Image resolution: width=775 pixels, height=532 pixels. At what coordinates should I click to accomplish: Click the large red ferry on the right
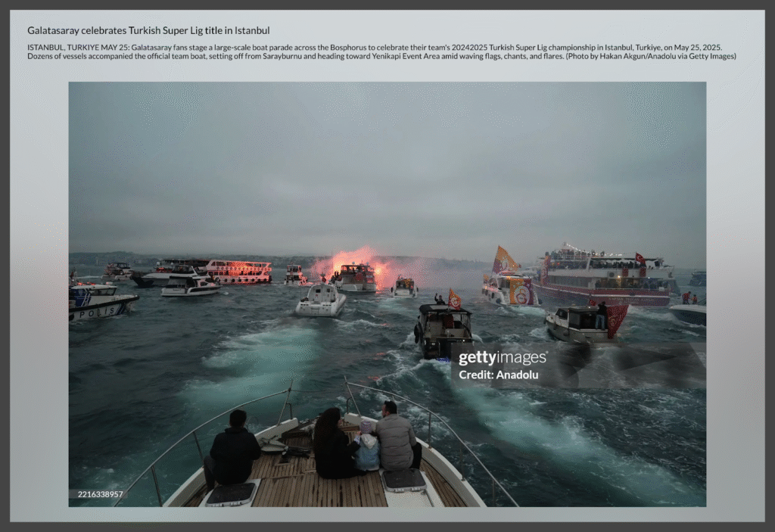pos(606,275)
